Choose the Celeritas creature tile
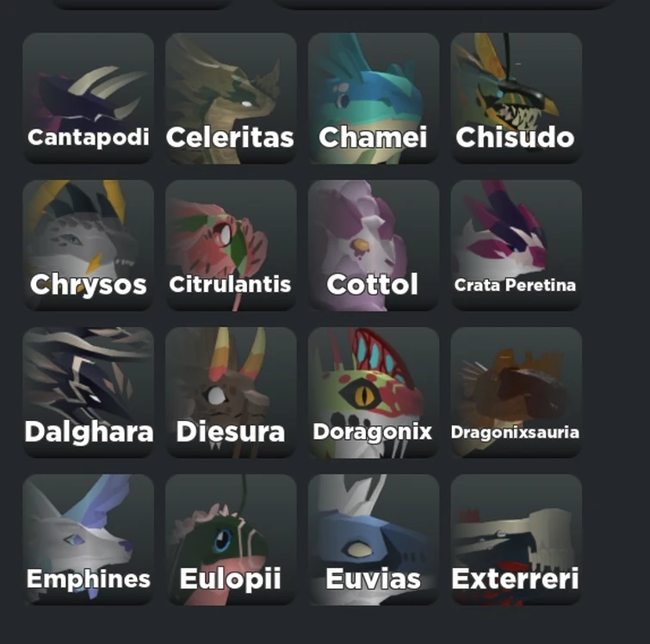Screen dimensions: 650x644 231,98
